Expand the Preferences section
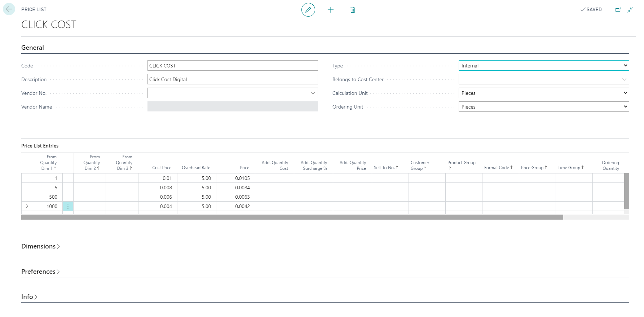The image size is (644, 317). pos(40,272)
